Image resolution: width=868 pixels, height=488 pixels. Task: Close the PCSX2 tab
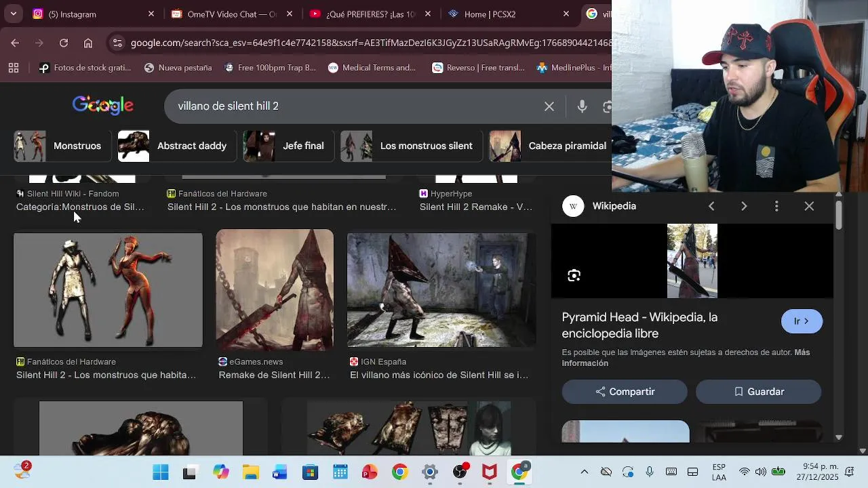tap(566, 14)
